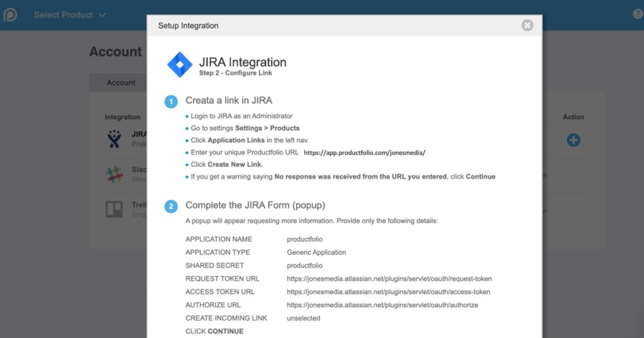This screenshot has height=338, width=644.
Task: Click the Trello integration icon in list
Action: point(114,209)
